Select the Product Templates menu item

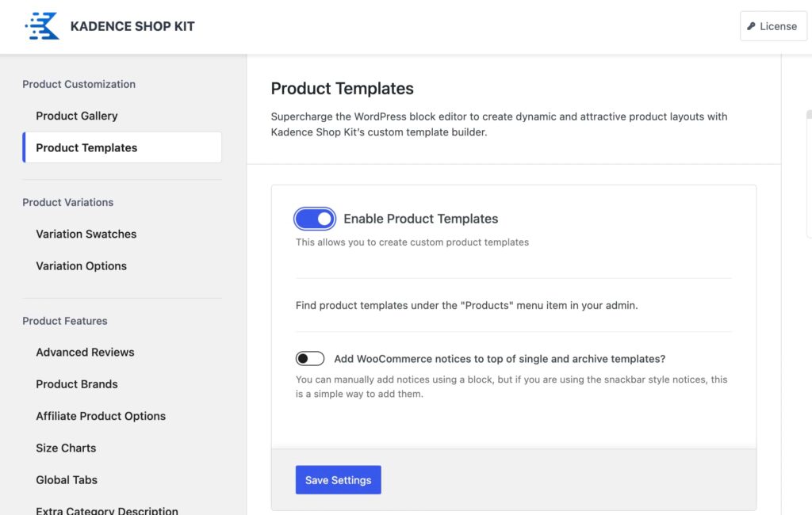[122, 147]
